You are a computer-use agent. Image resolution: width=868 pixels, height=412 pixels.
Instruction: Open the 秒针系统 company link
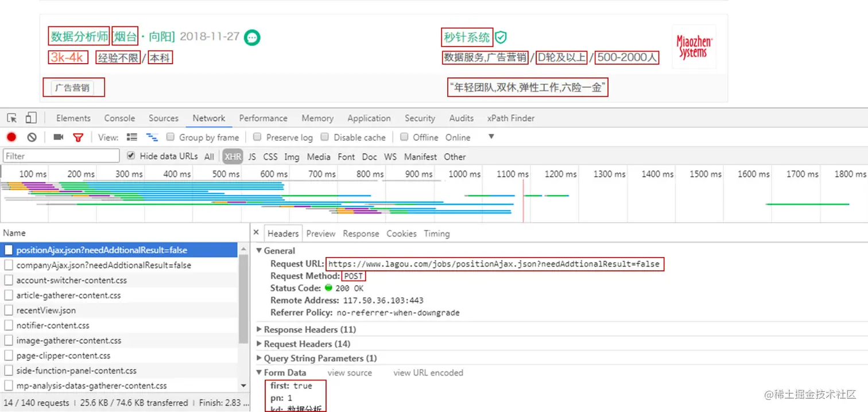point(467,37)
